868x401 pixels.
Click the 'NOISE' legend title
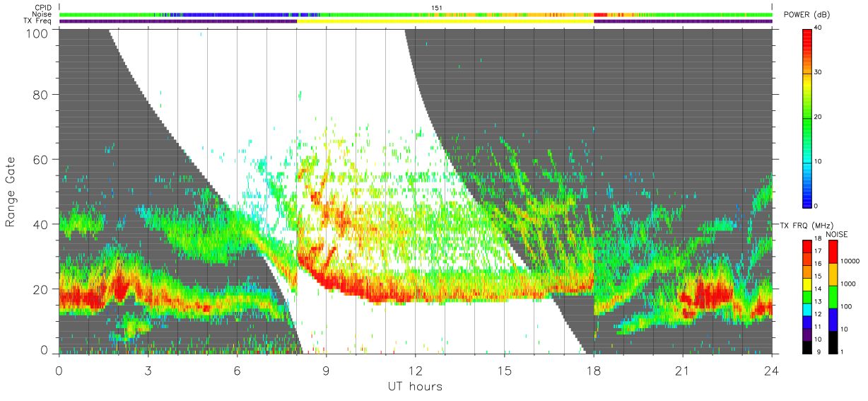click(x=836, y=233)
